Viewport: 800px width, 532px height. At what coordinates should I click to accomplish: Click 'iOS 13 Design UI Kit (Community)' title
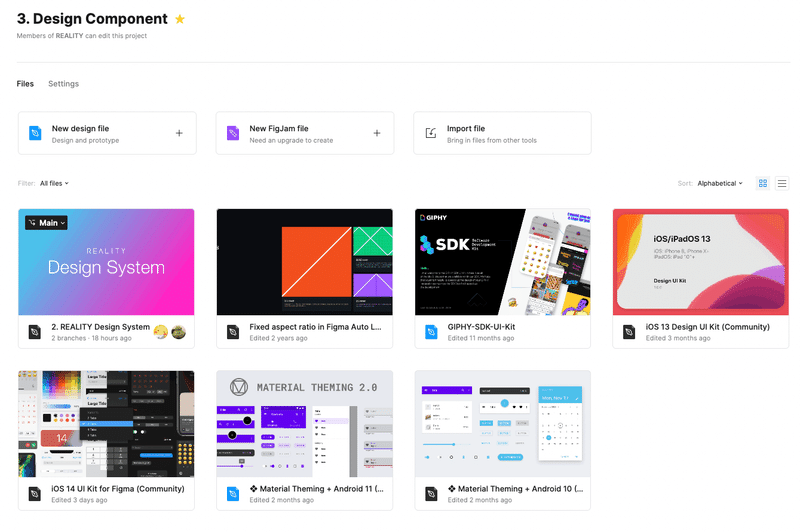click(x=708, y=327)
